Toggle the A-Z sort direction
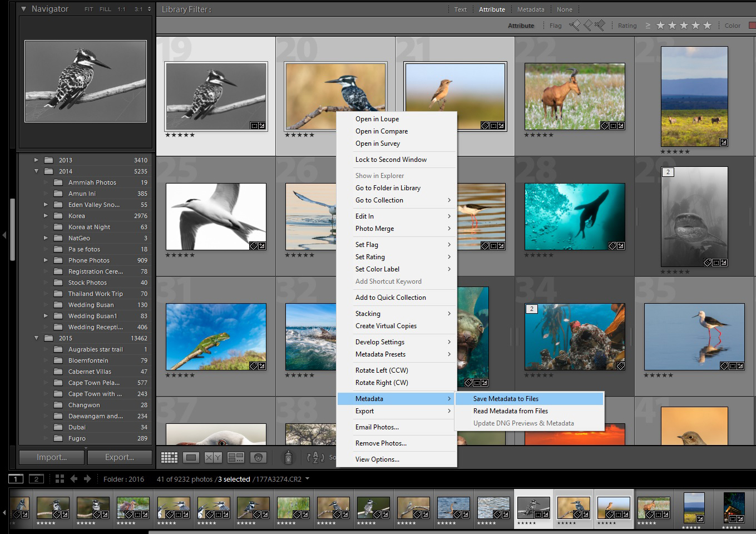Screen dimensions: 756x534 [315, 457]
